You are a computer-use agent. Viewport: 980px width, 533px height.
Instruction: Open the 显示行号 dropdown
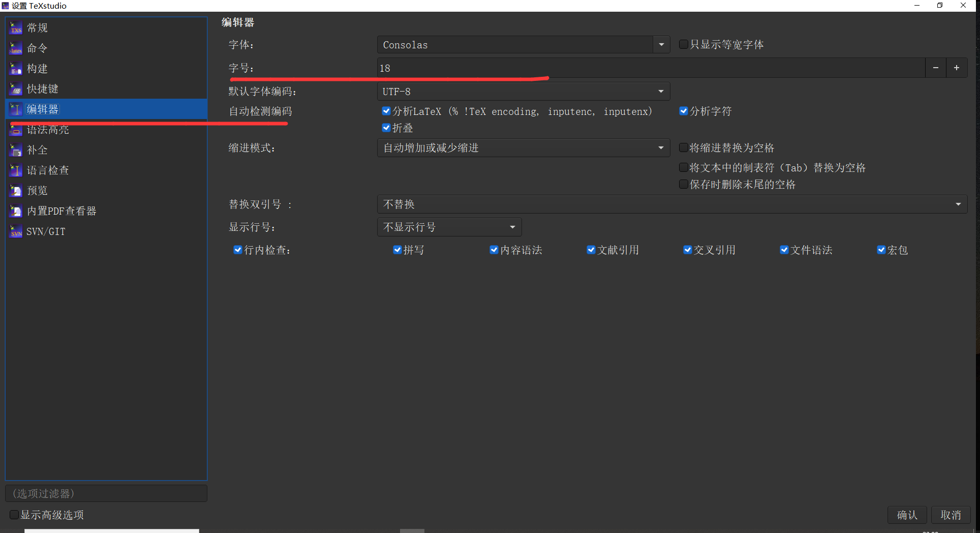click(x=449, y=227)
